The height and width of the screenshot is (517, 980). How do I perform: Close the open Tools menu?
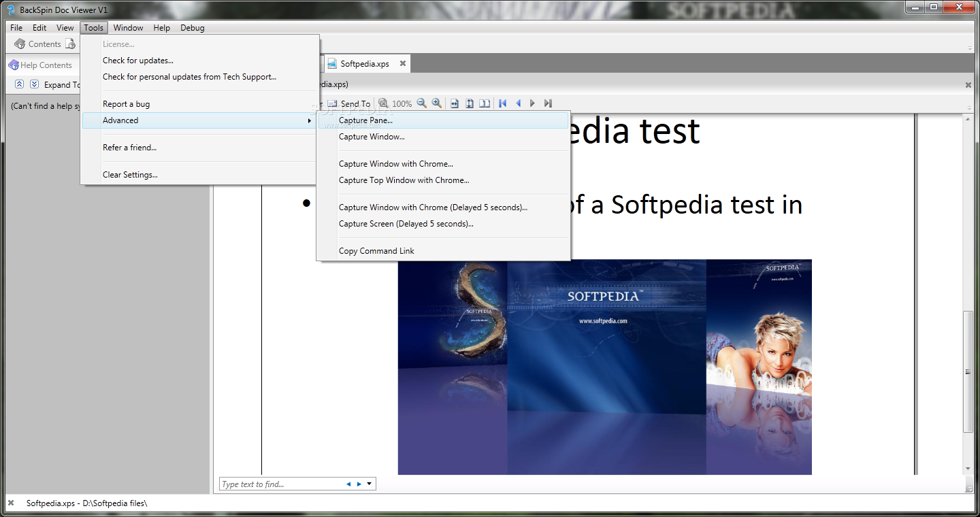94,28
